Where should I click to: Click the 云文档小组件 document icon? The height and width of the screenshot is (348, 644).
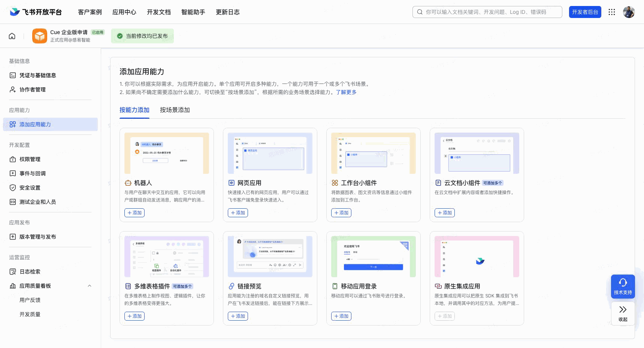click(x=438, y=183)
